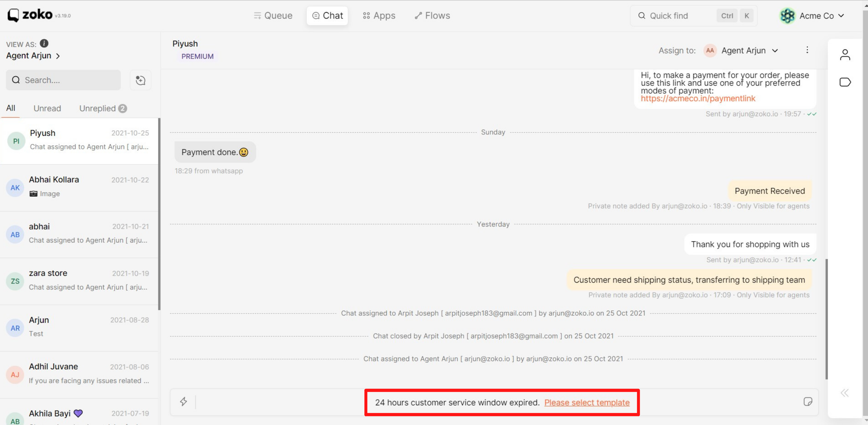Click the Unreplied count badge 2

click(x=123, y=108)
